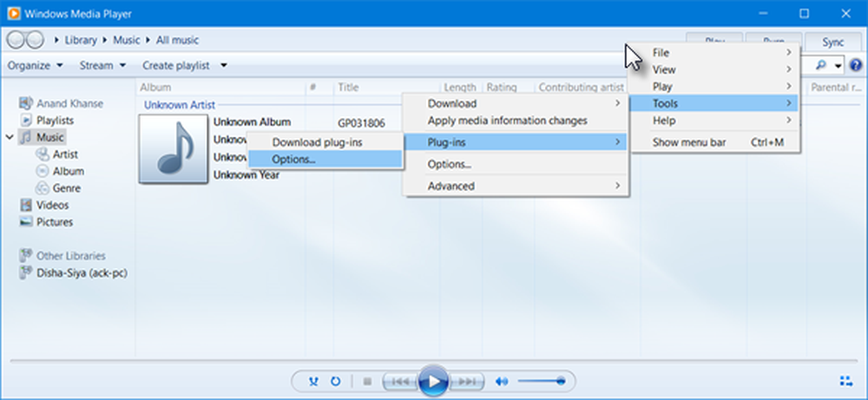Open Playlists in the navigation pane

[x=55, y=120]
